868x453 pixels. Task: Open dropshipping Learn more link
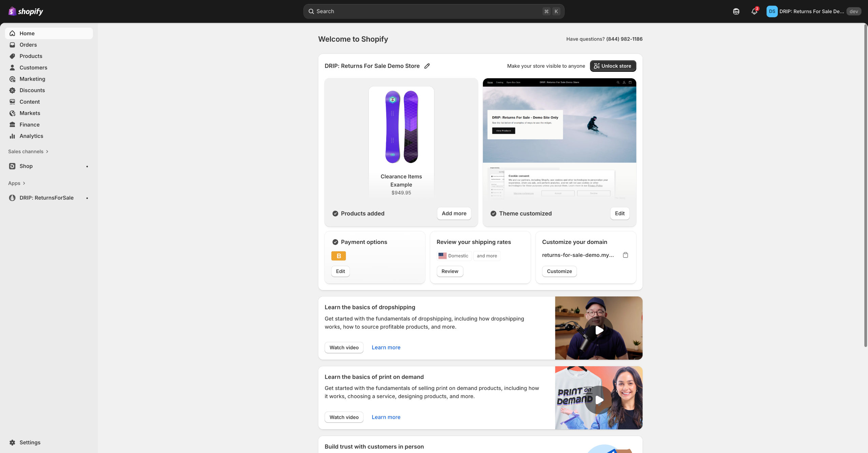[x=386, y=347]
